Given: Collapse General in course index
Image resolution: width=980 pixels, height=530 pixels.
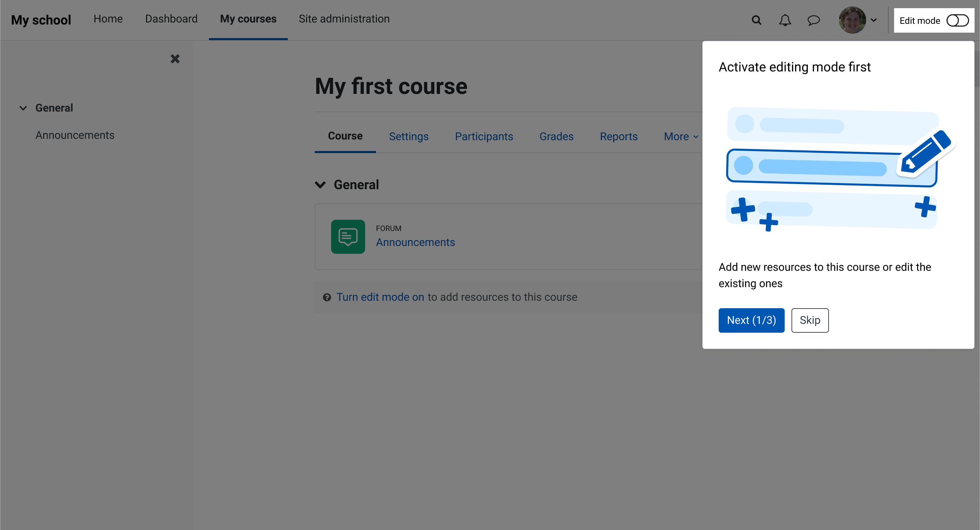Looking at the screenshot, I should 23,108.
